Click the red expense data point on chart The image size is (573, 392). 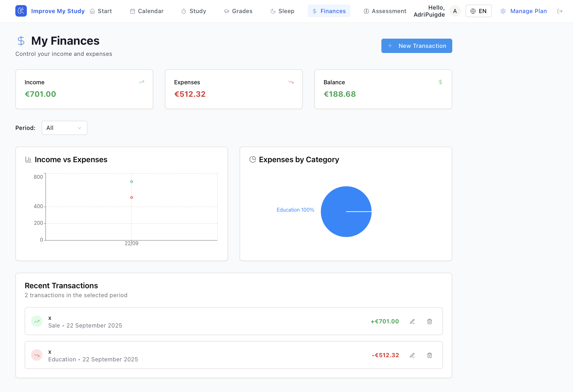click(x=132, y=198)
